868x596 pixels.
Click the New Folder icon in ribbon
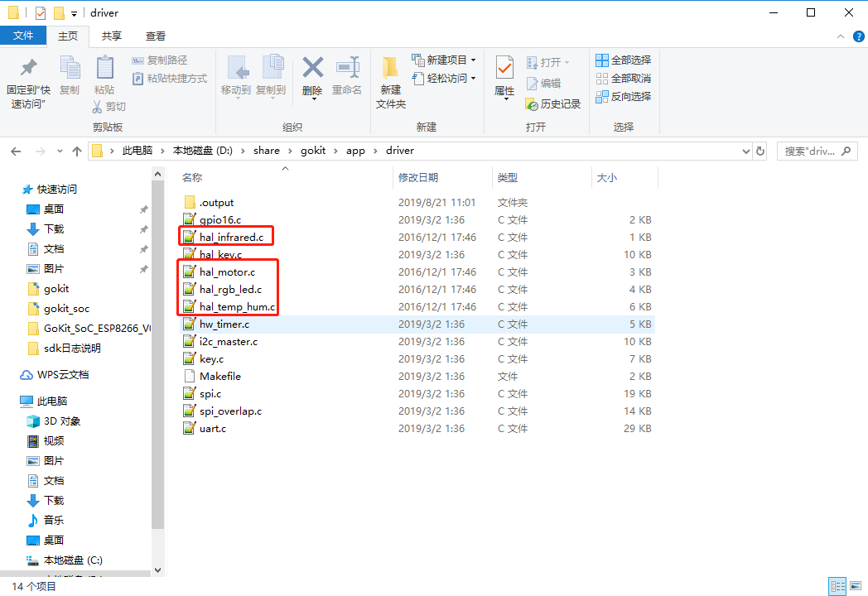tap(390, 68)
